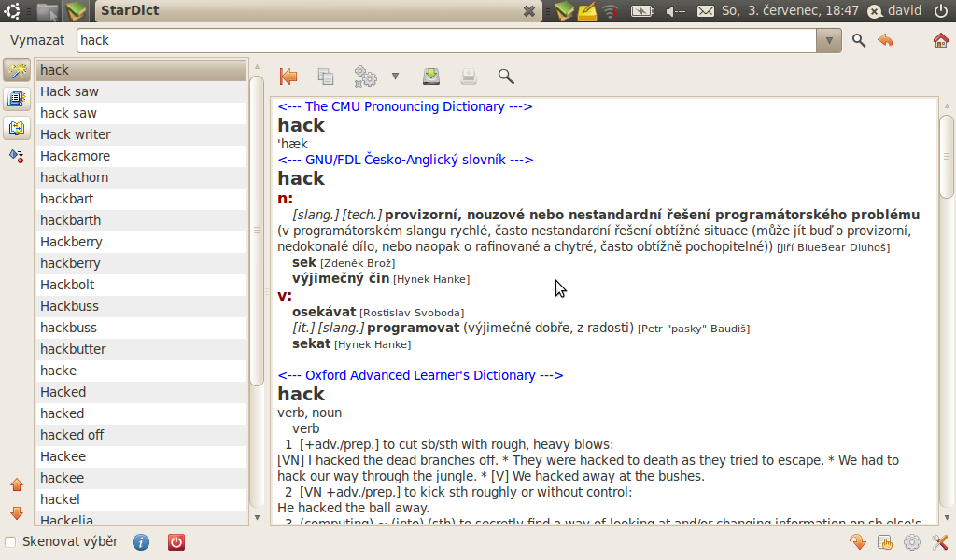Print the definition with the printer icon
Screen dimensions: 956x560
(x=469, y=77)
